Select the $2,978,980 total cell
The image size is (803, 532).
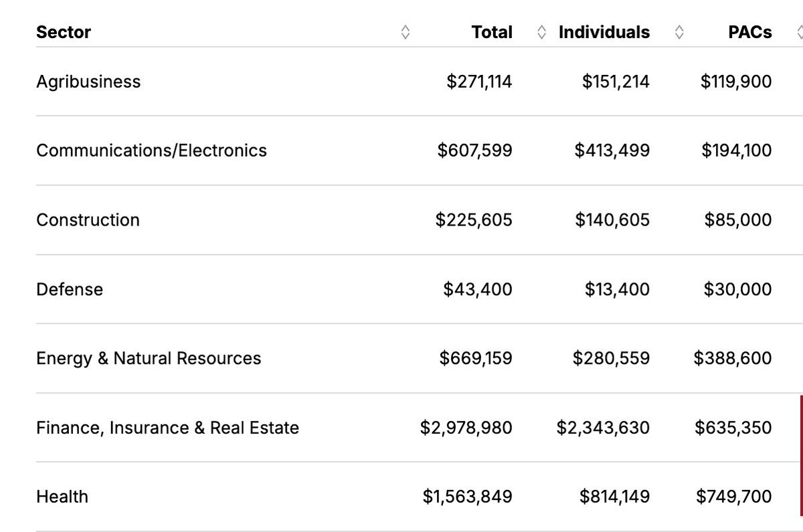466,428
